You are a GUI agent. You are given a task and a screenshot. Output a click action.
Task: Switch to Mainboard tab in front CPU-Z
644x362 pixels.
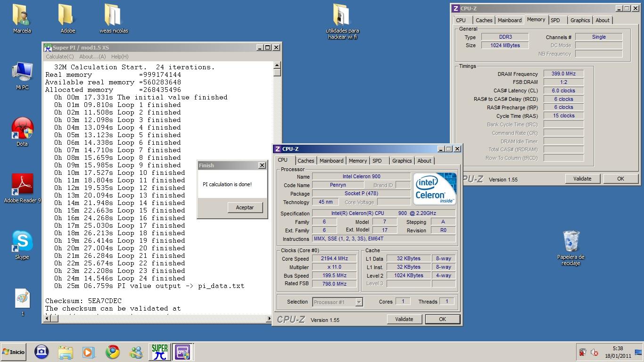pos(331,161)
